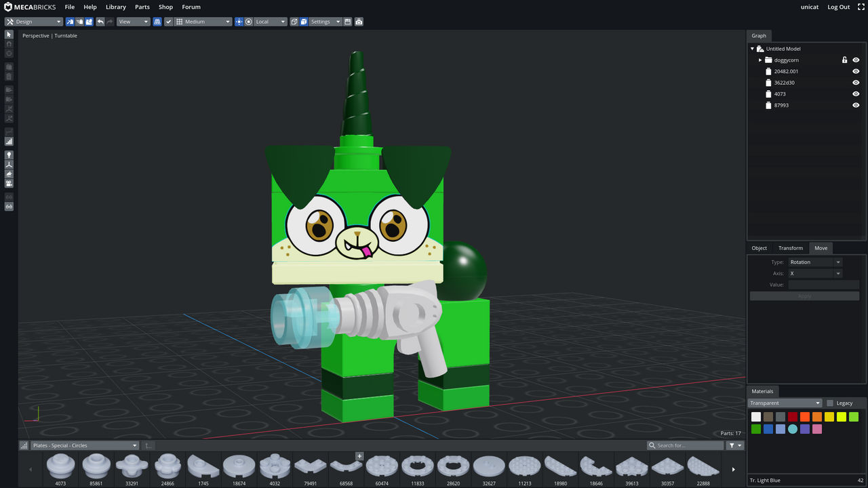
Task: Click the Value input field in Move panel
Action: [x=823, y=285]
